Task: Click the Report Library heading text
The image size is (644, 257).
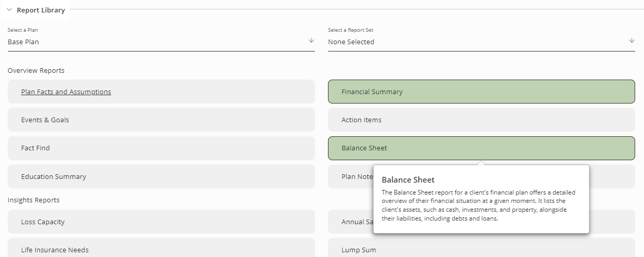Action: coord(41,10)
